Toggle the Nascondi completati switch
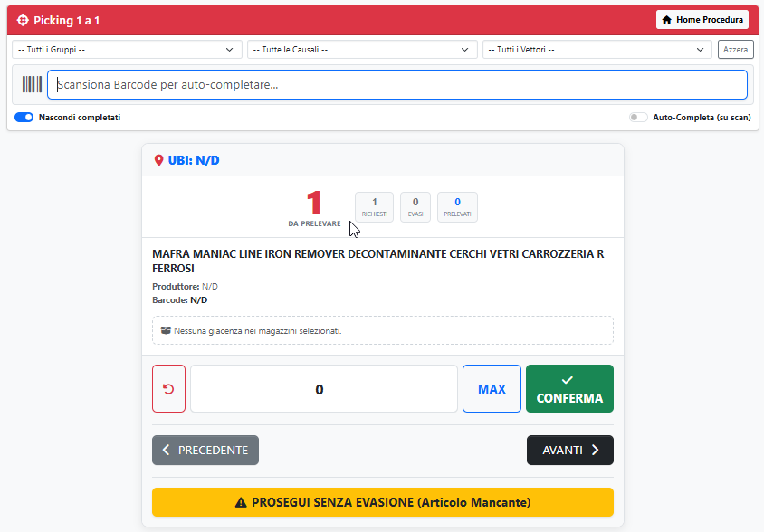The height and width of the screenshot is (532, 764). pos(24,118)
